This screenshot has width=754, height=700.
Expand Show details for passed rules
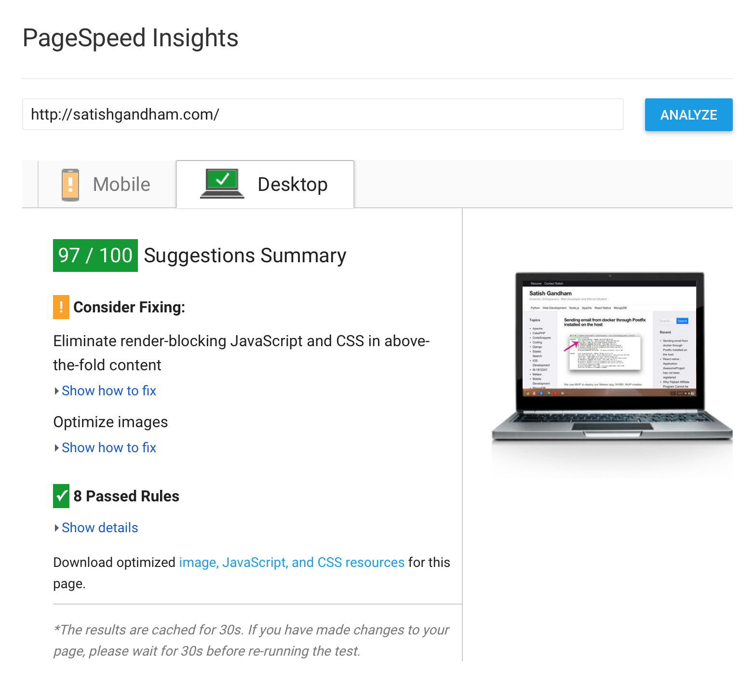100,528
